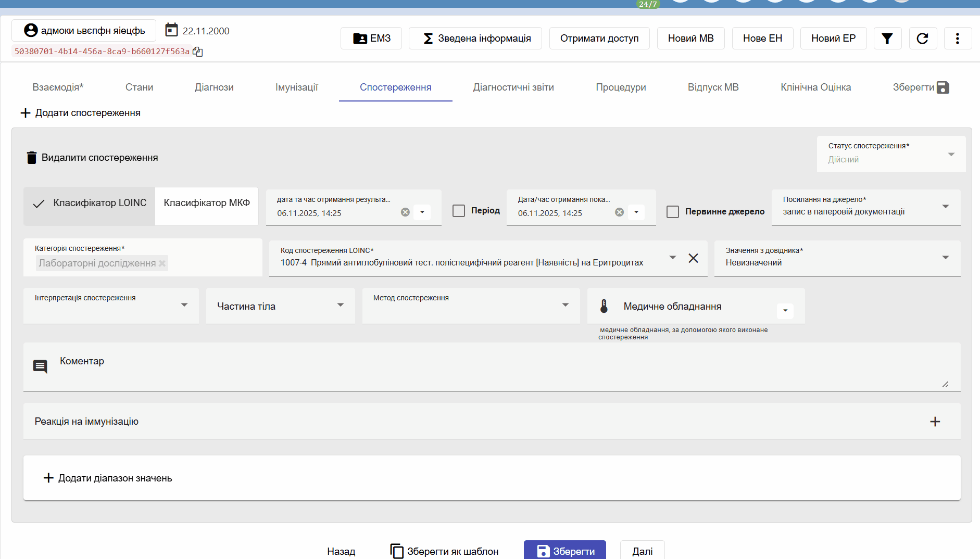Image resolution: width=980 pixels, height=559 pixels.
Task: Click the 'Далі' button
Action: (643, 551)
